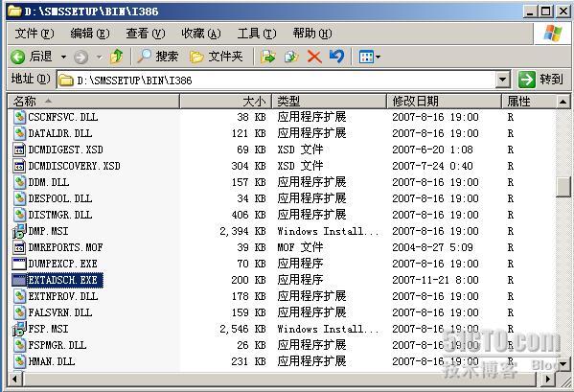Click the address bar path field
The image size is (574, 392).
coord(276,80)
